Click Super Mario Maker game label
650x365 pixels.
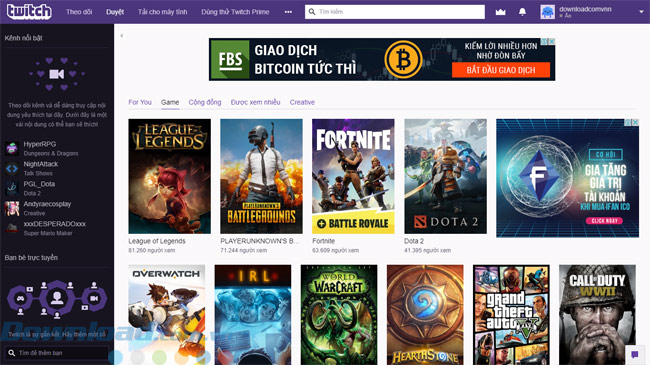pyautogui.click(x=48, y=233)
